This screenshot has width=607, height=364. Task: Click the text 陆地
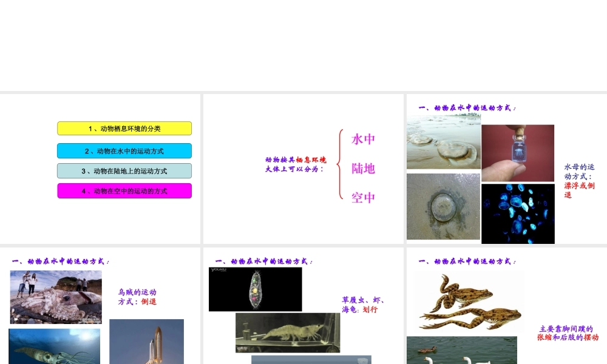click(363, 169)
